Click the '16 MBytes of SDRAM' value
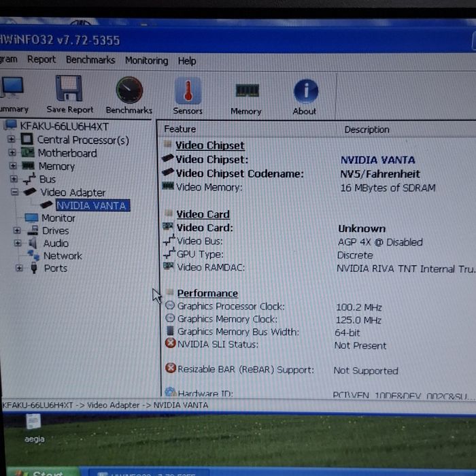 pos(388,188)
